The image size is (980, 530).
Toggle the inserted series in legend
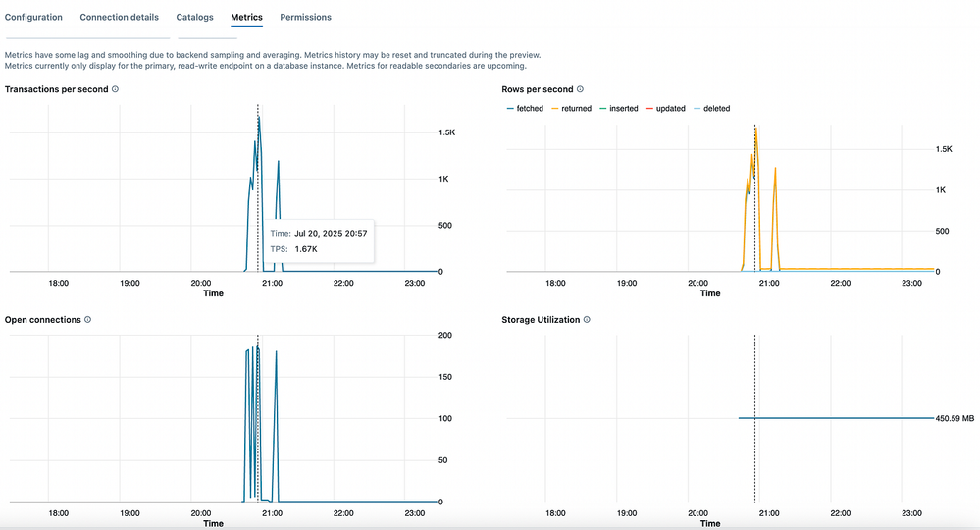618,109
